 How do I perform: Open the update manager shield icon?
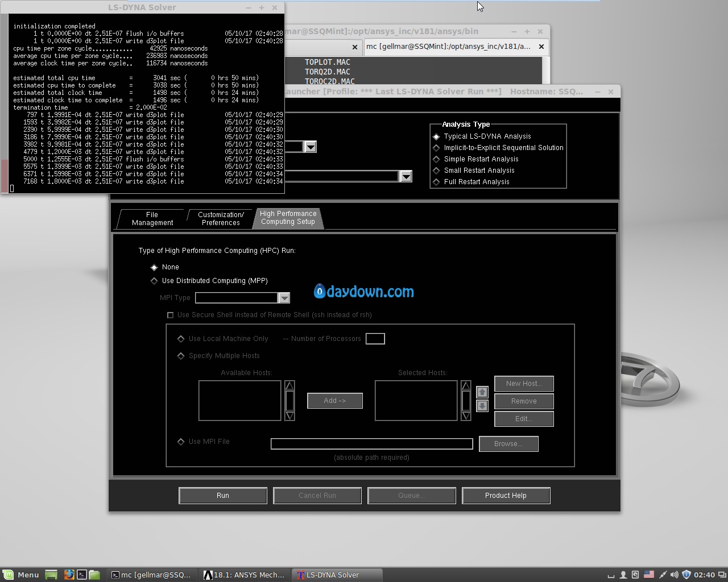coord(686,575)
